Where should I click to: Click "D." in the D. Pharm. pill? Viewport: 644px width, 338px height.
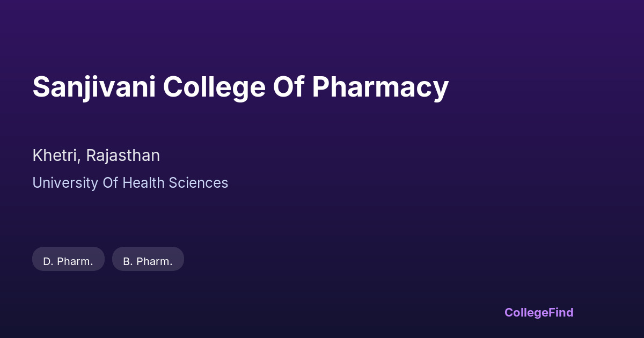pos(48,261)
